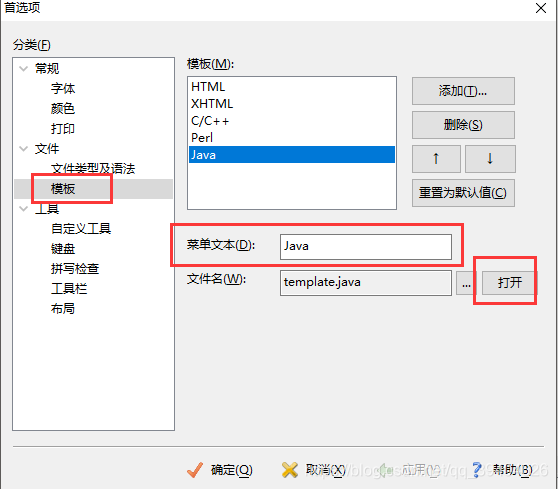The height and width of the screenshot is (489, 558).
Task: Select C/C++ in template list
Action: coord(292,121)
